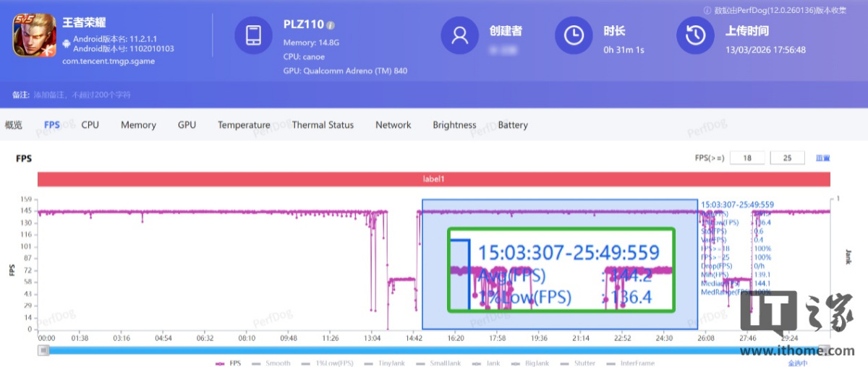This screenshot has height=367, width=868.
Task: Click the Android robot icon by version name
Action: pyautogui.click(x=67, y=43)
